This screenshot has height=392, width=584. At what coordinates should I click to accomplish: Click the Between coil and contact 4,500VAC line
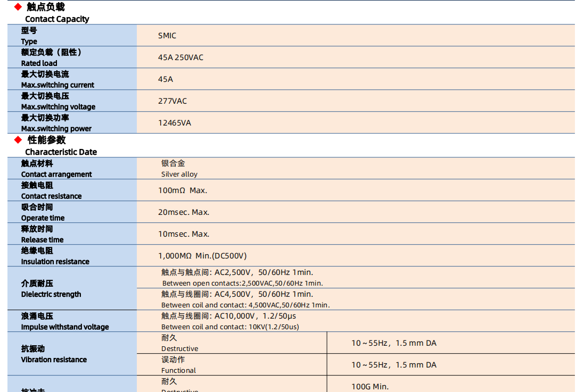[x=245, y=305]
